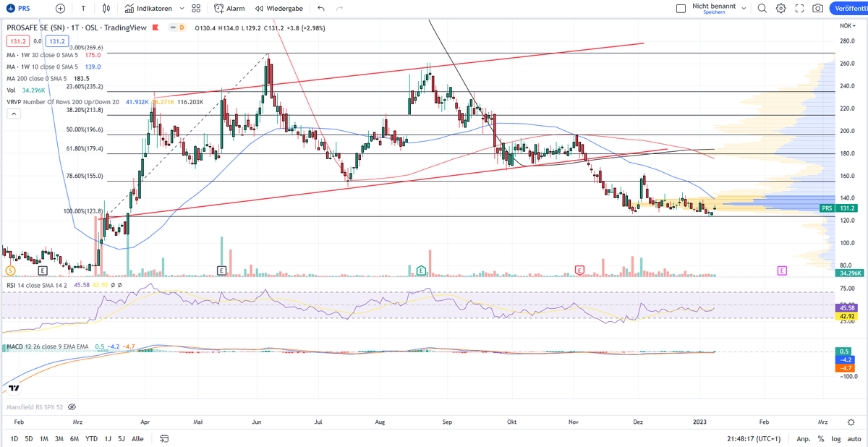The image size is (868, 447).
Task: Expand the indicator favorites chevron
Action: (x=180, y=9)
